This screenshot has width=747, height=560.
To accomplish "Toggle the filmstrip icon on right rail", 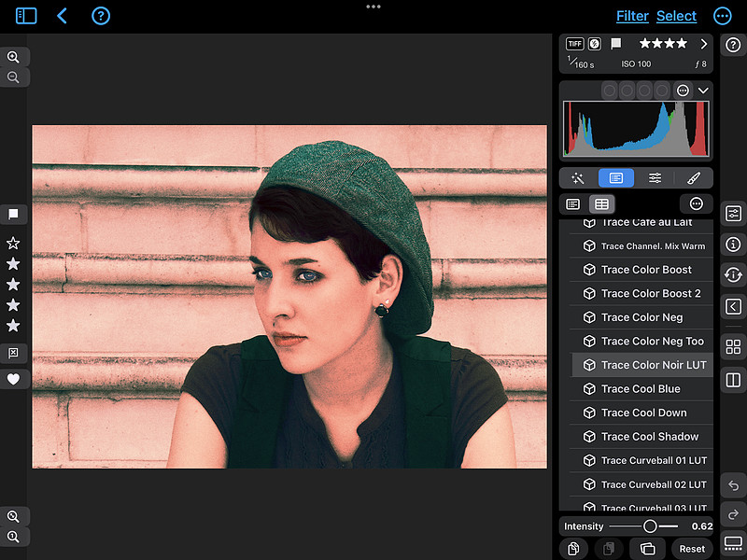I will pos(733,543).
